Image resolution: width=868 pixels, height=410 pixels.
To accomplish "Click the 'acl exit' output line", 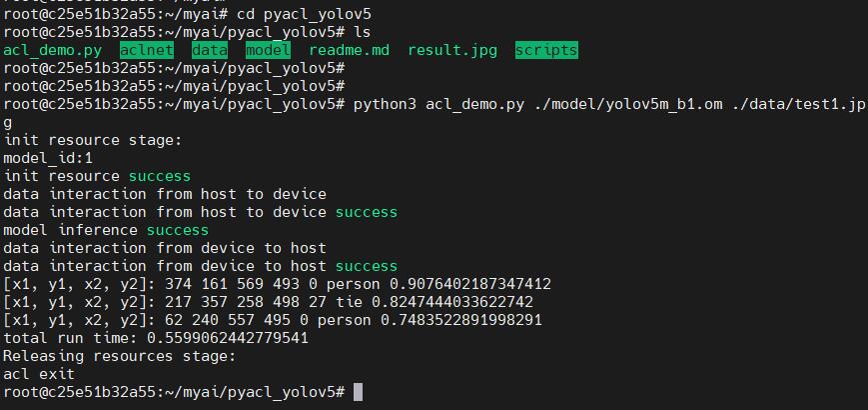I will click(x=39, y=374).
